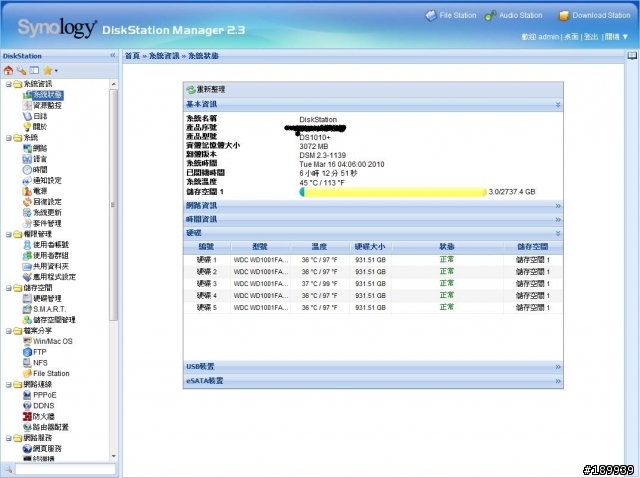The width and height of the screenshot is (640, 478).
Task: Open 使用者帳號 user accounts item
Action: pyautogui.click(x=46, y=245)
